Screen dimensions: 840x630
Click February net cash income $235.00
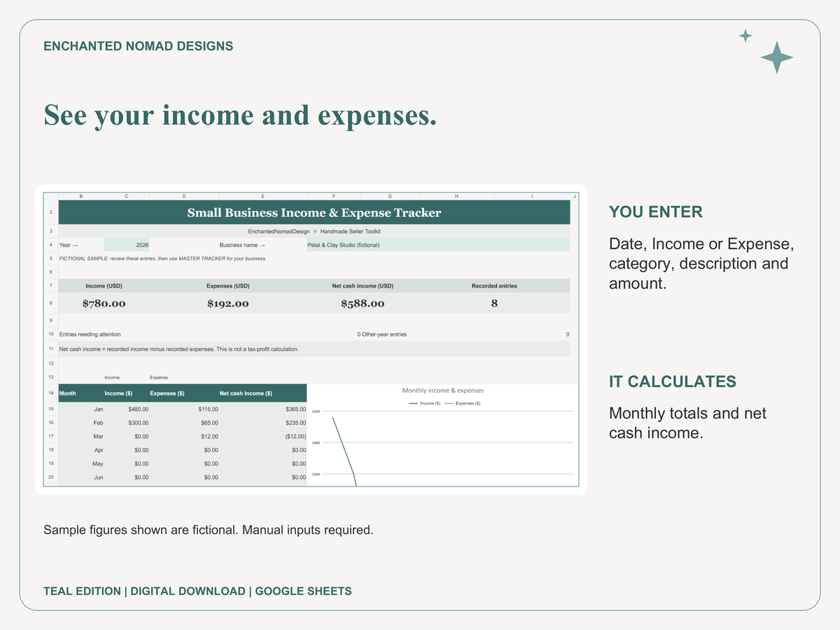pos(262,423)
